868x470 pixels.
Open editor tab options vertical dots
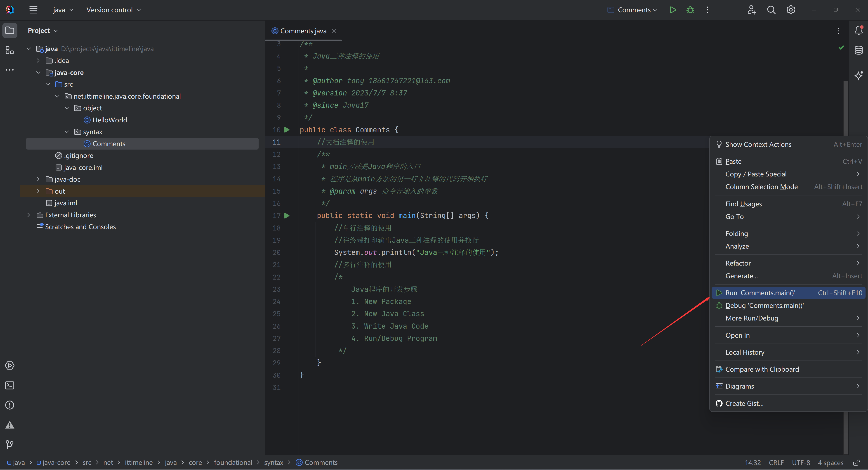[839, 31]
